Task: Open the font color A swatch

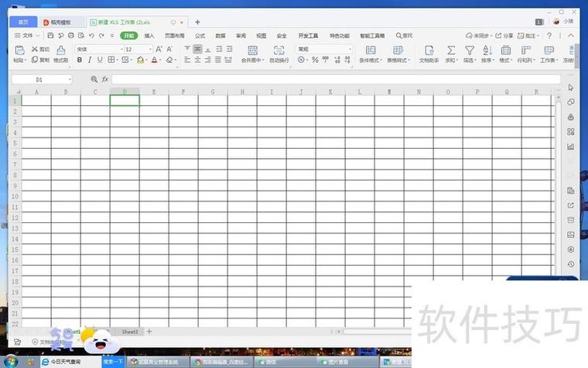Action: 154,60
